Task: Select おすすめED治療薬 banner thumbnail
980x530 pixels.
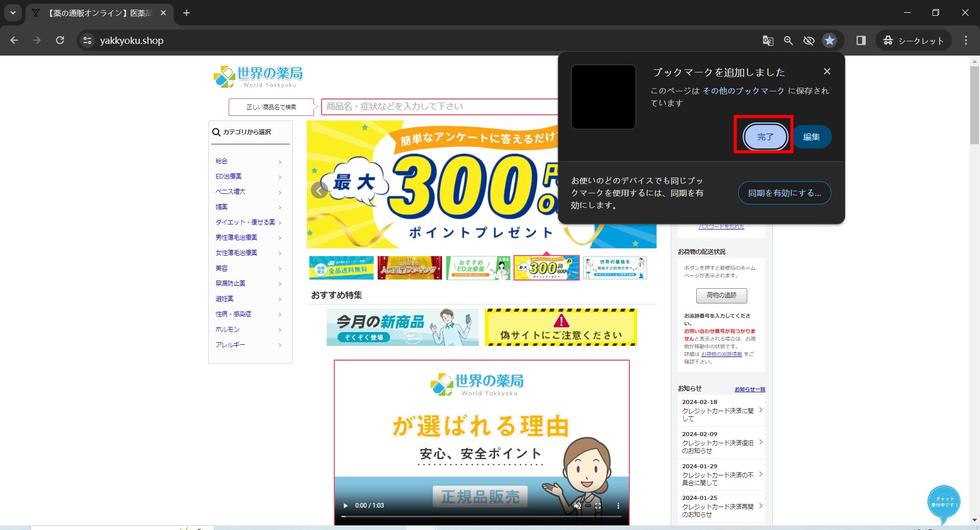Action: point(478,268)
